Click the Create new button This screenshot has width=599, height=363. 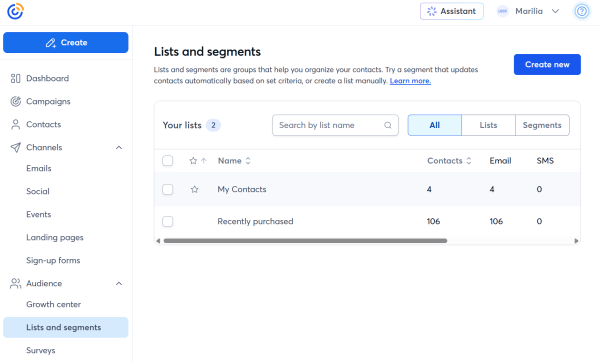[547, 64]
